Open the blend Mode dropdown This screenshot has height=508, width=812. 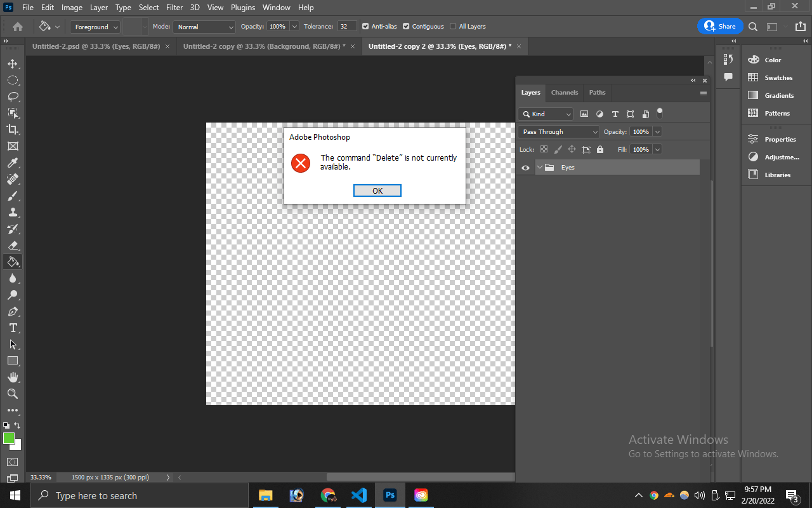pos(204,27)
